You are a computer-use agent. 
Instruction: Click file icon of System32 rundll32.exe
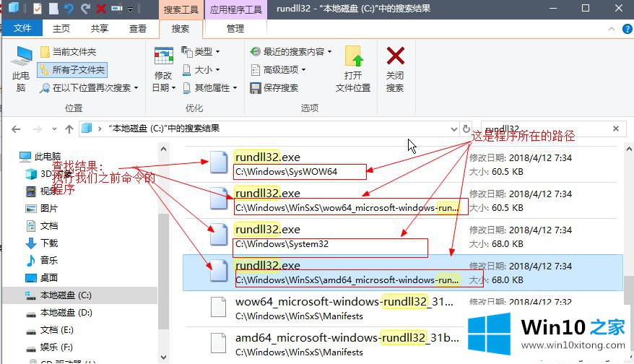click(x=219, y=235)
